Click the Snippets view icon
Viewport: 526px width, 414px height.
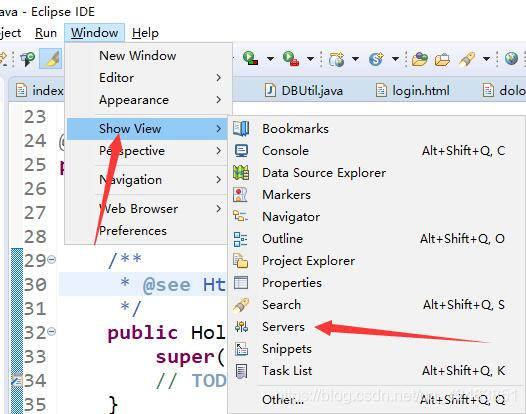coord(241,349)
